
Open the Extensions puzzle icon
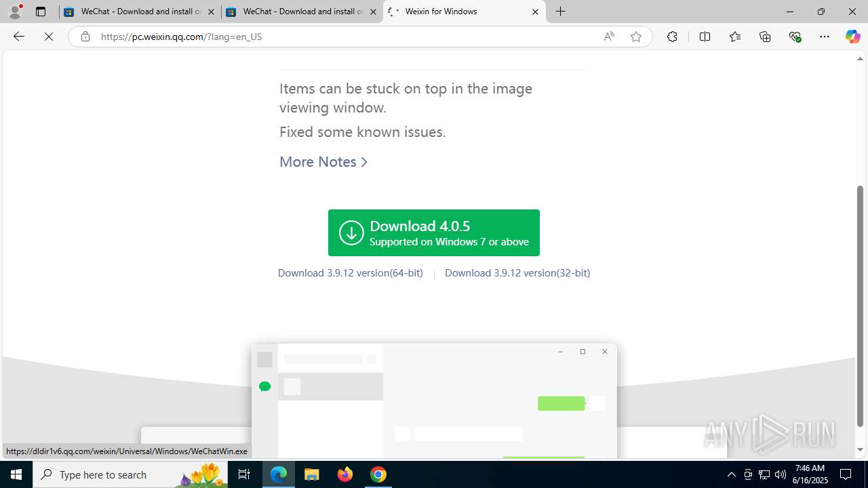pyautogui.click(x=672, y=37)
